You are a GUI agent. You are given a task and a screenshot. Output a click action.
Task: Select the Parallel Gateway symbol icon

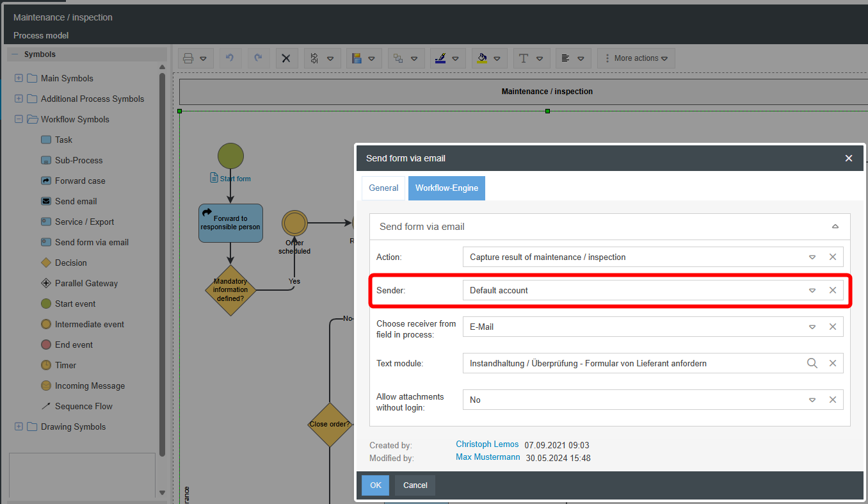coord(46,283)
